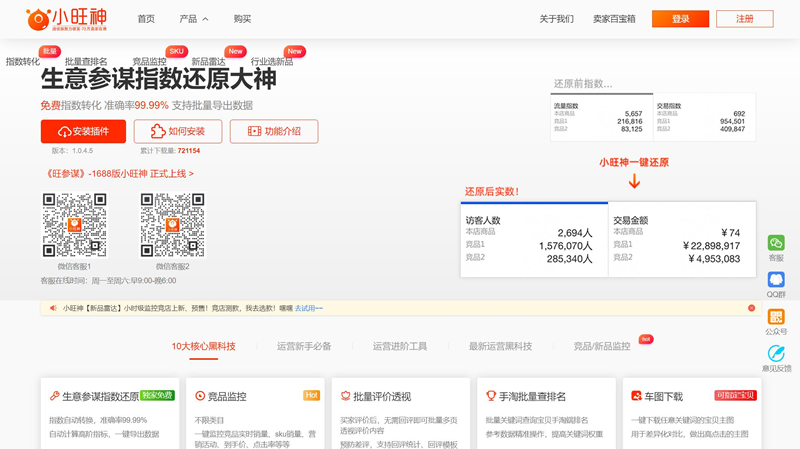Close the yellow announcement bar
Screen dimensions: 800x449
752,308
